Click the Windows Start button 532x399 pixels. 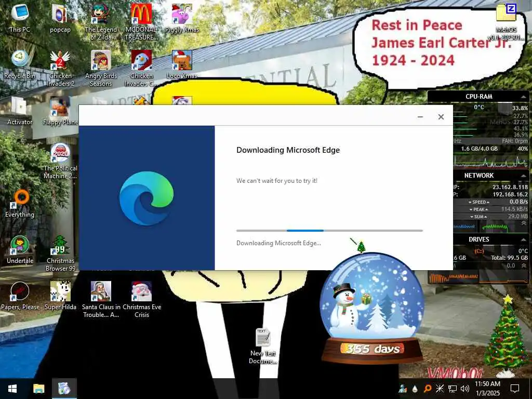tap(12, 389)
